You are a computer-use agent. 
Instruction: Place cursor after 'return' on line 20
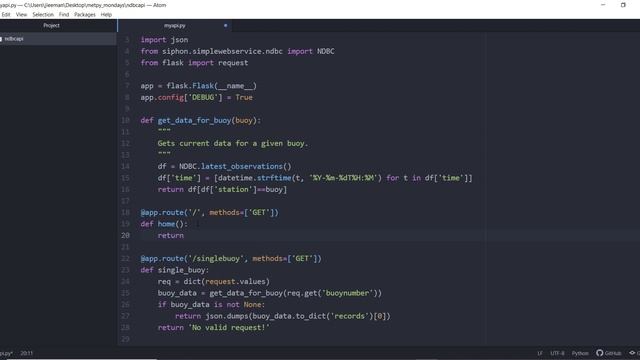tap(184, 236)
